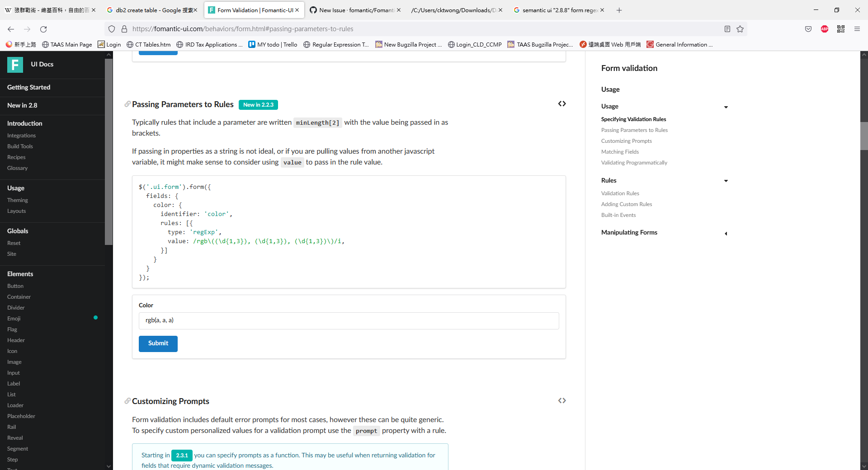
Task: Click inside the Color input field
Action: click(x=348, y=320)
